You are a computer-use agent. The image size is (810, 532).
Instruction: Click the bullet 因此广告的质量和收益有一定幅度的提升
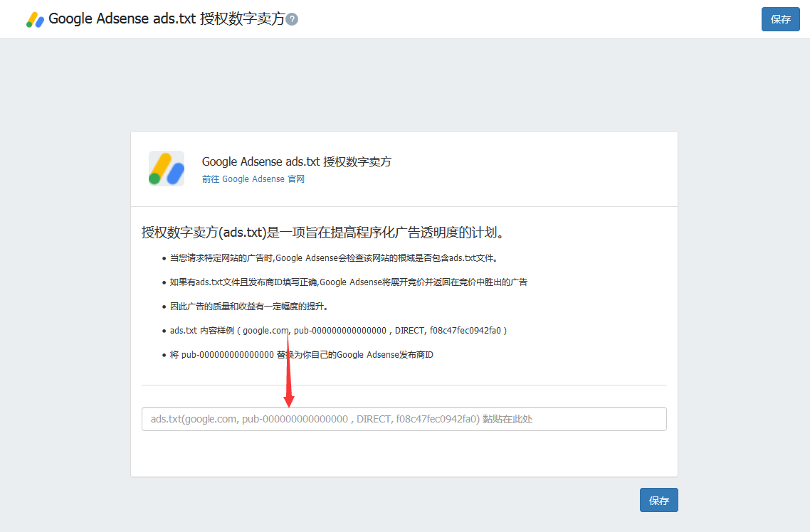click(x=250, y=307)
